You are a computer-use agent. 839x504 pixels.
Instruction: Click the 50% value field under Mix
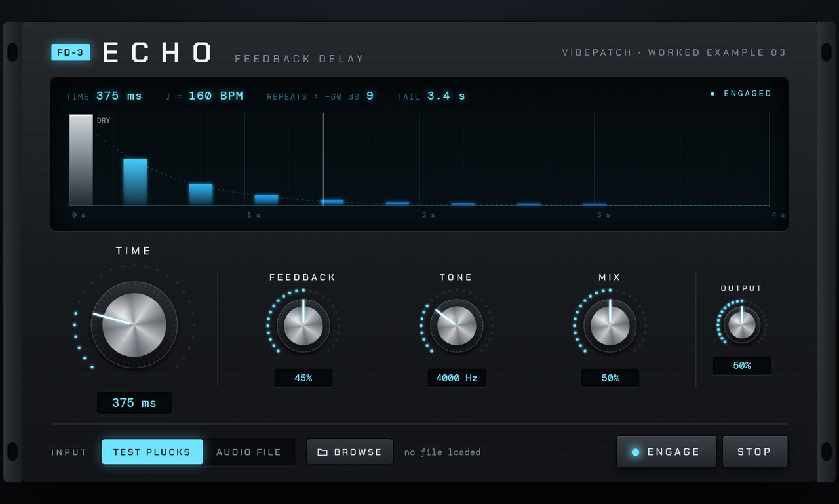pos(610,378)
